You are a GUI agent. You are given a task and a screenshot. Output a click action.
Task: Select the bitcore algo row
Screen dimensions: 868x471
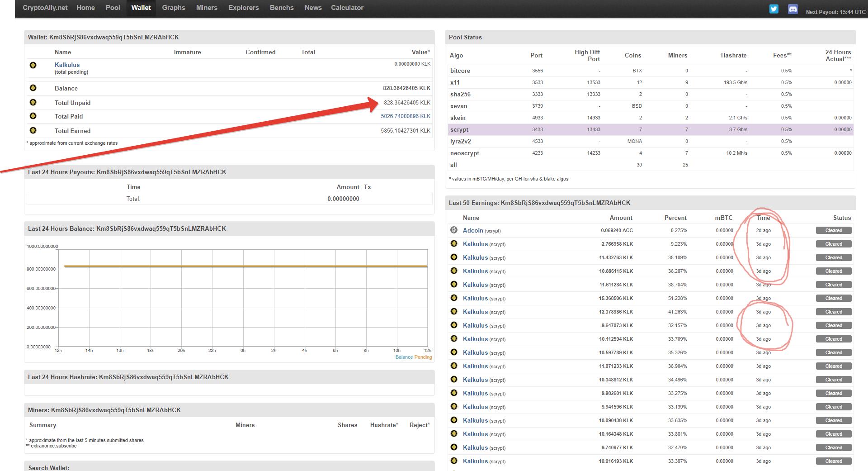(650, 71)
